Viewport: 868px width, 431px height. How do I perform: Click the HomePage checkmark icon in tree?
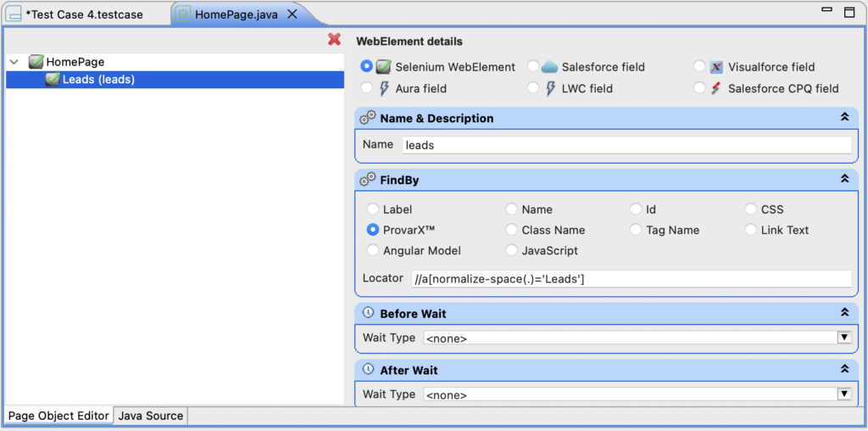36,62
